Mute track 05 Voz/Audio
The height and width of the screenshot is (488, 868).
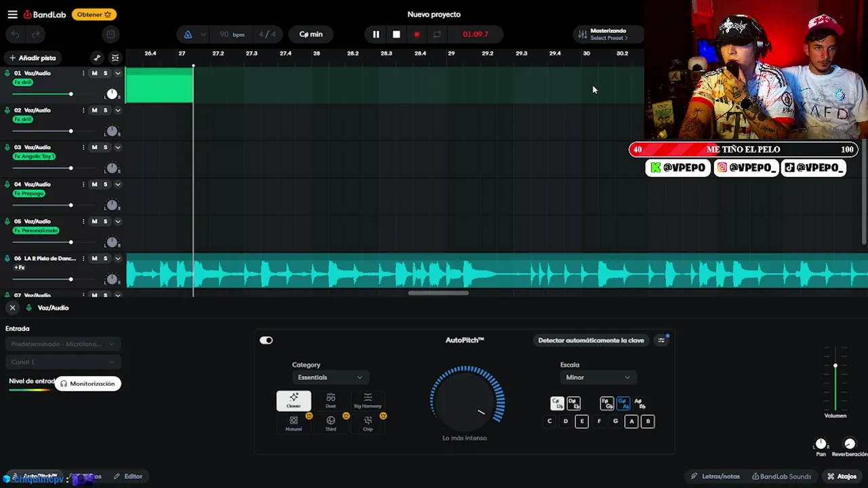click(94, 221)
